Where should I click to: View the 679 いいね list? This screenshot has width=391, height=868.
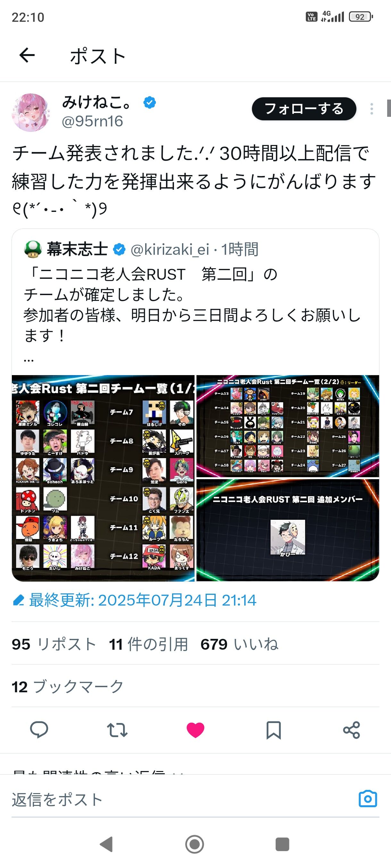(x=239, y=644)
